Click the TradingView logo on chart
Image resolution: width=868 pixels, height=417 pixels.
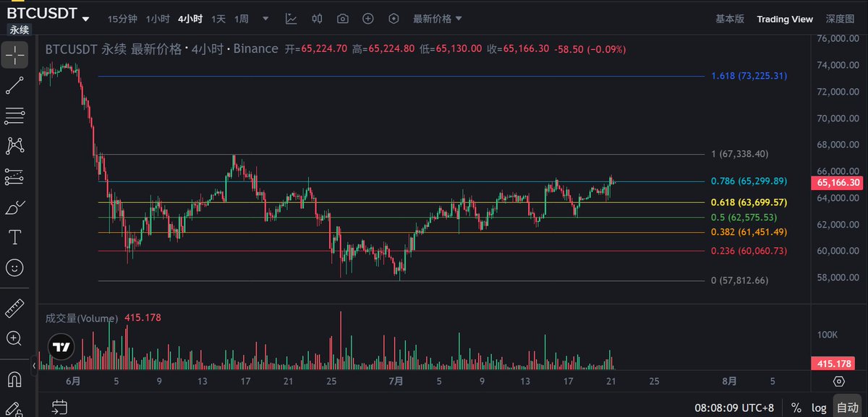61,347
